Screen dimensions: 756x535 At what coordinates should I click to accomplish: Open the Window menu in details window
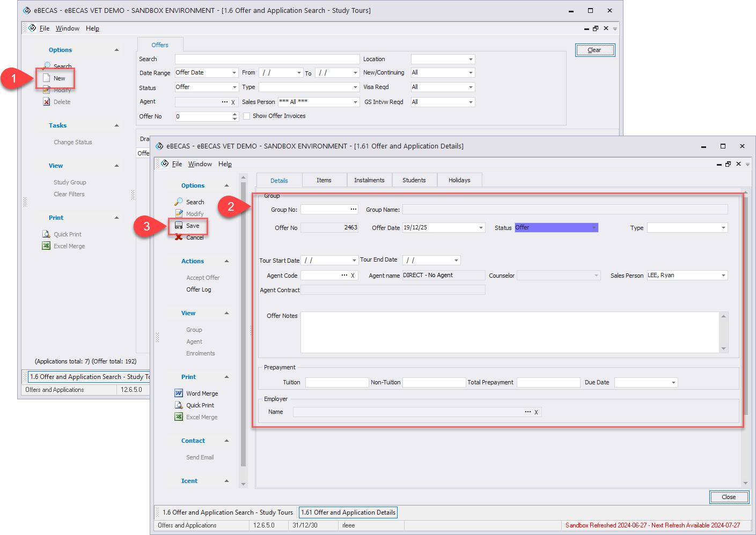point(200,164)
